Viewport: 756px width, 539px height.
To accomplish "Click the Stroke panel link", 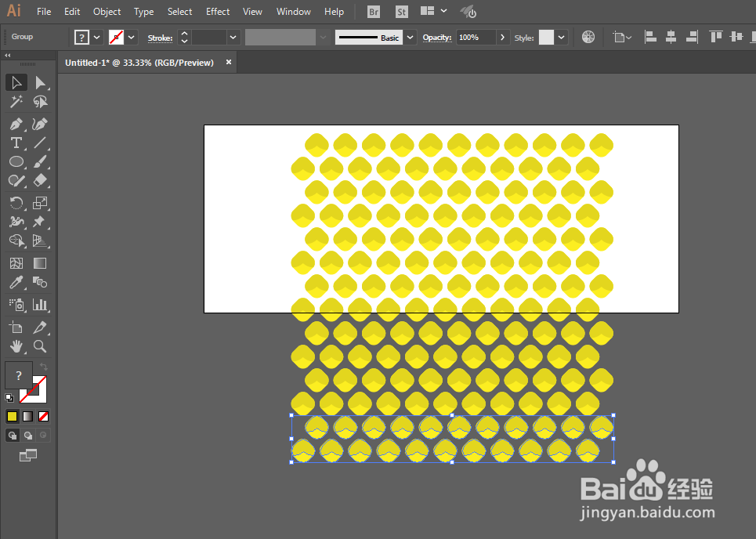I will pos(160,38).
